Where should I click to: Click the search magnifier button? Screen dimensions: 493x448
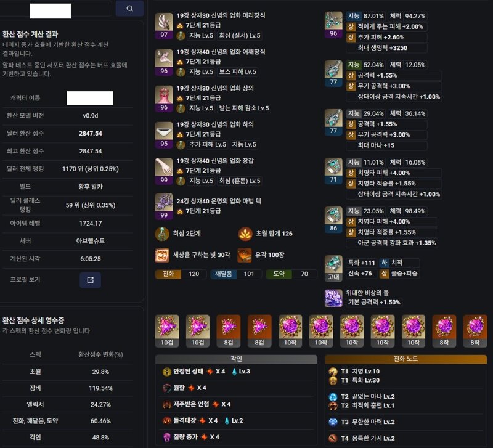tap(129, 9)
